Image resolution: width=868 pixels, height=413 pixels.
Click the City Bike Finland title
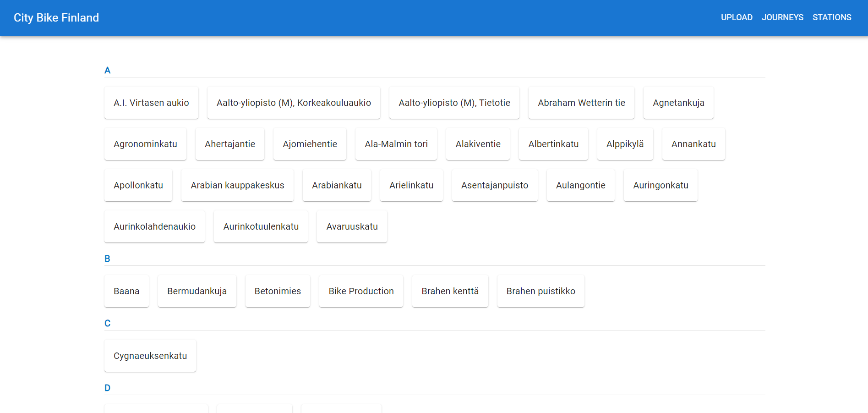click(x=56, y=17)
